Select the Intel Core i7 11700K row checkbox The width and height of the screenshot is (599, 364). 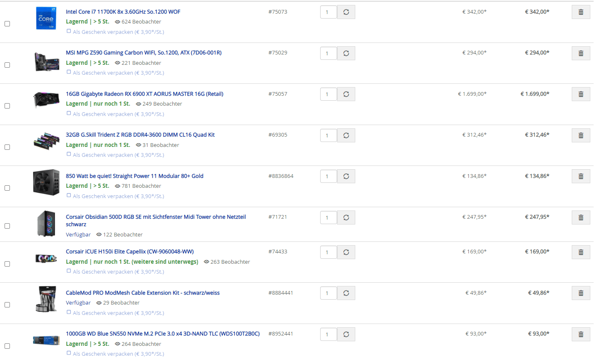(x=7, y=24)
